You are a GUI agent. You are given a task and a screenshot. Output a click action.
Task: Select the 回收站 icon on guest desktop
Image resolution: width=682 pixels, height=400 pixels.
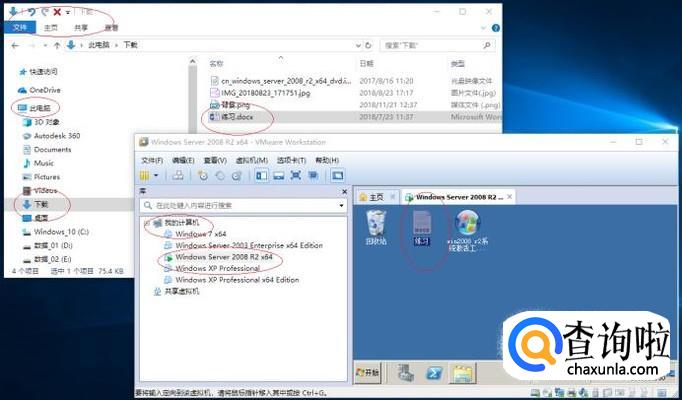pos(376,228)
